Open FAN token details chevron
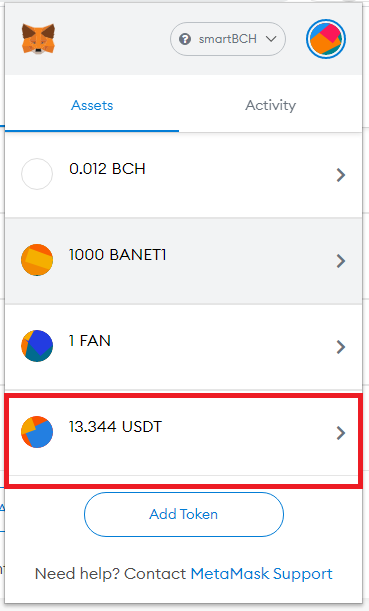 tap(341, 347)
